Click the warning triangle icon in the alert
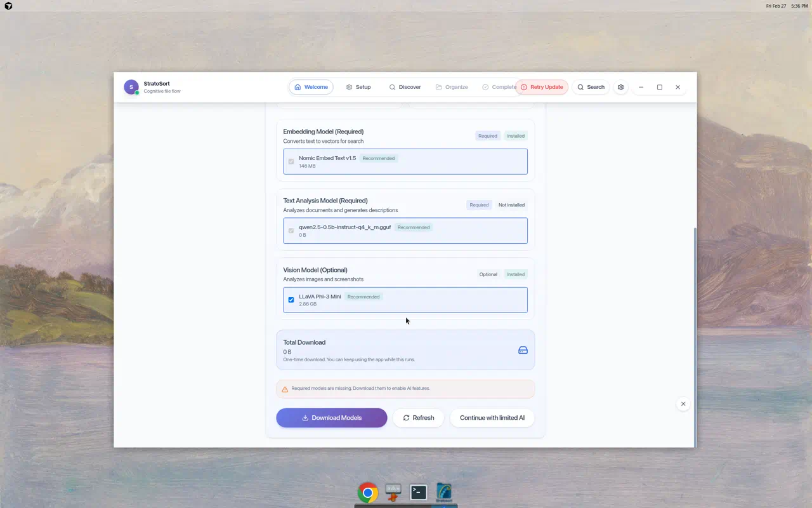The image size is (812, 508). pyautogui.click(x=285, y=389)
